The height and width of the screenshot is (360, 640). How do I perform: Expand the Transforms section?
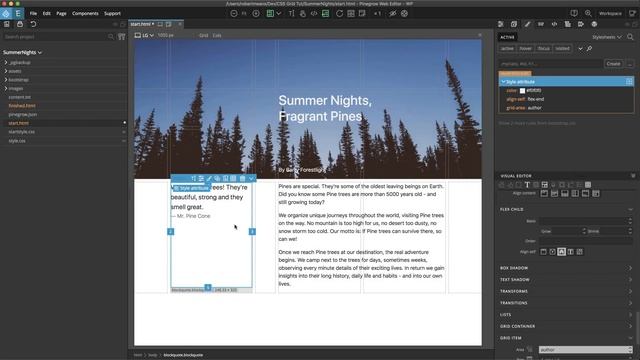565,291
